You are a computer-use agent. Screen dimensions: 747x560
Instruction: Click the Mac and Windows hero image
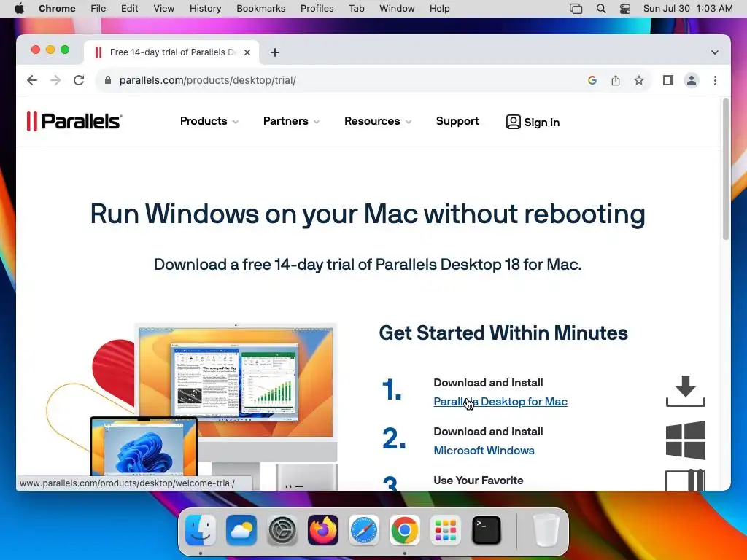[x=193, y=405]
